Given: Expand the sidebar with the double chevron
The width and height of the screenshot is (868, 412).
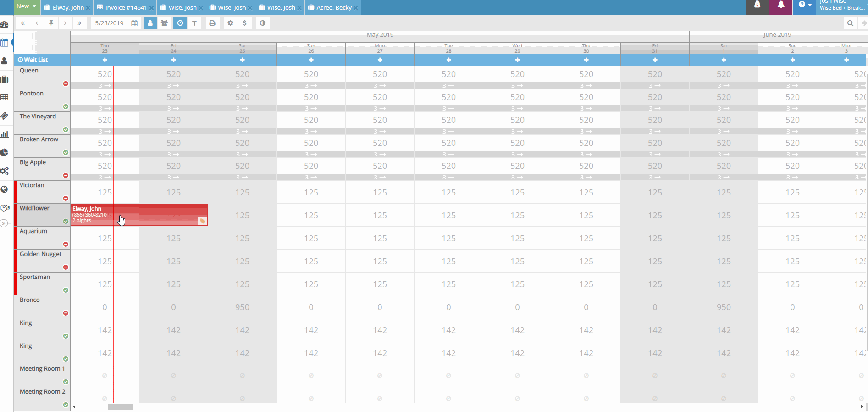Looking at the screenshot, I should coord(4,223).
